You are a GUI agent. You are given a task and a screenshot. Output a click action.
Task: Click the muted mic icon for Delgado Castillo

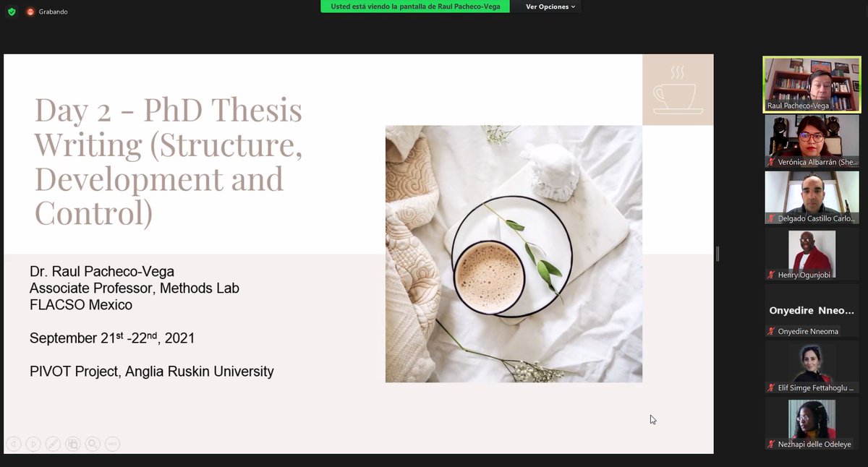point(771,218)
